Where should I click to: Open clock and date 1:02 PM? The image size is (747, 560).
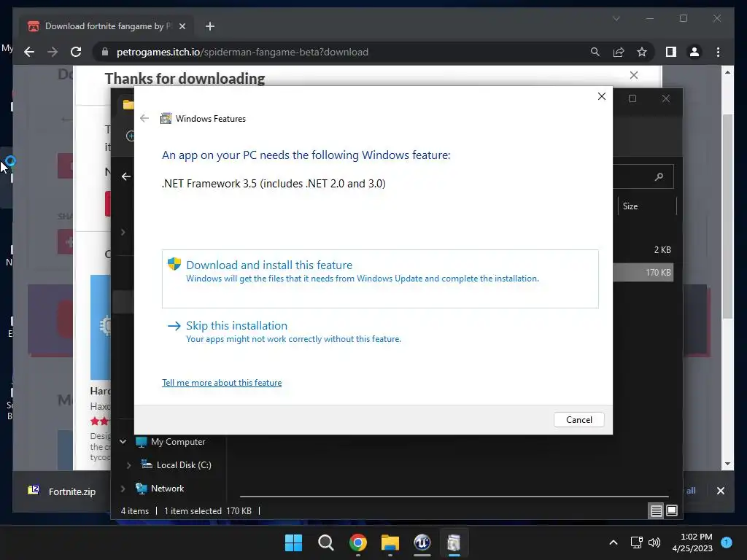pyautogui.click(x=692, y=542)
